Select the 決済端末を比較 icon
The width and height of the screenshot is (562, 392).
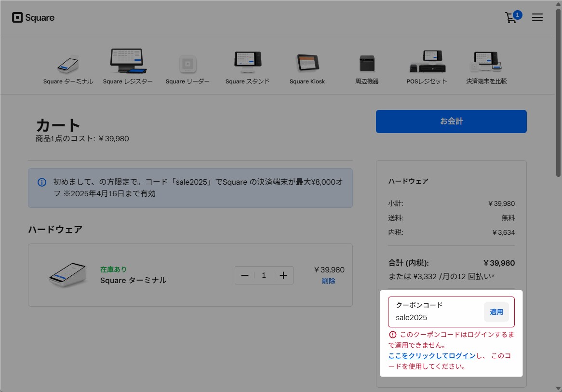point(486,62)
